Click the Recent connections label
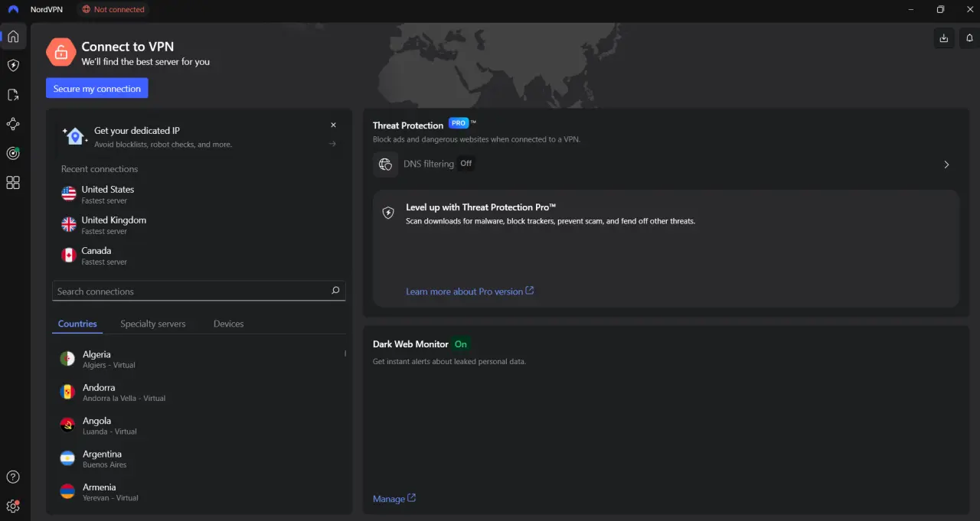Screen dimensions: 980x521 tap(100, 169)
